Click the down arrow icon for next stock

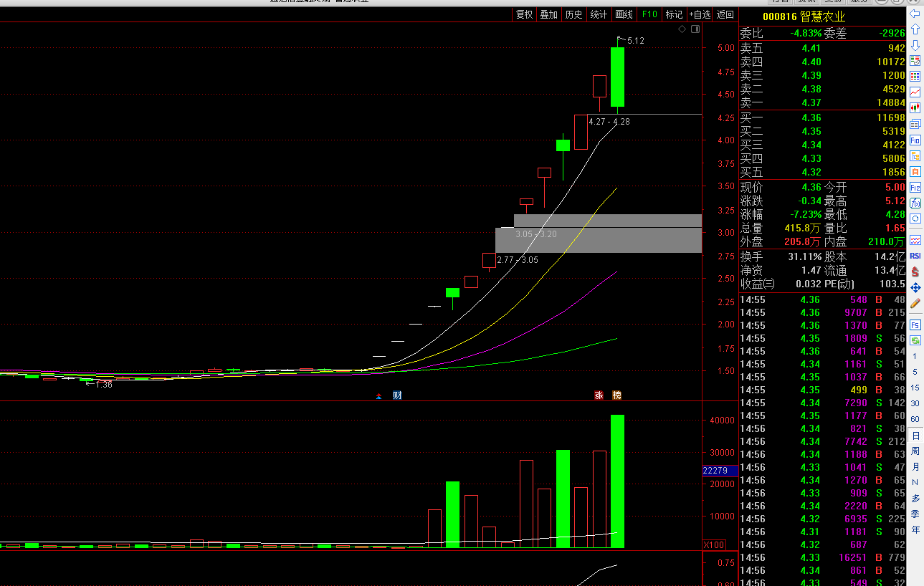point(915,45)
